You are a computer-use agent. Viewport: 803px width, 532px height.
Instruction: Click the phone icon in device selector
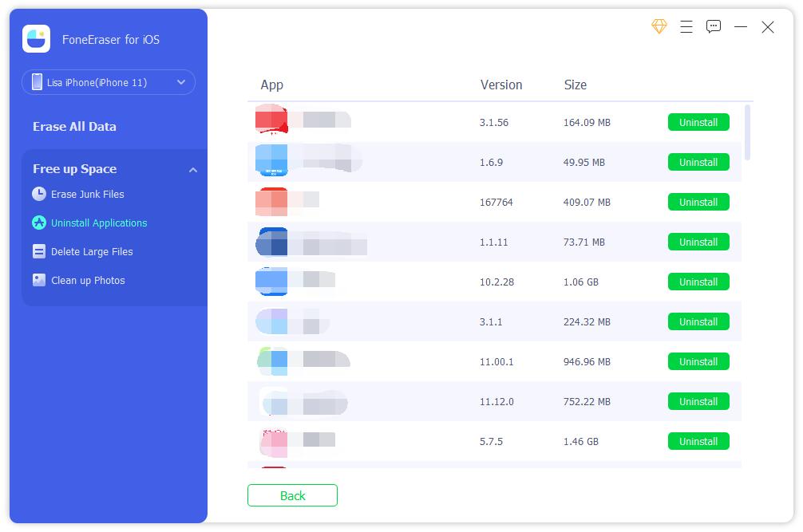[37, 82]
